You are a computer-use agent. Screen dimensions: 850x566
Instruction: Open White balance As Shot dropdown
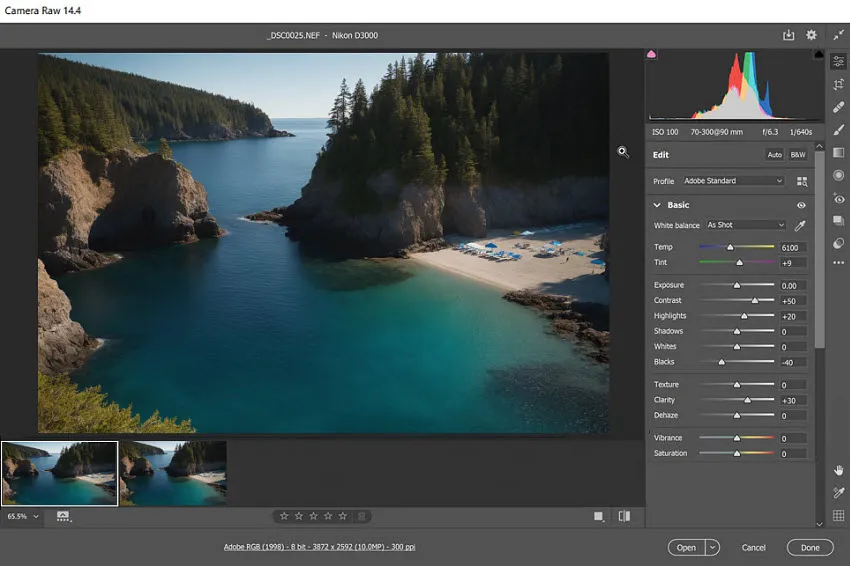coord(746,225)
